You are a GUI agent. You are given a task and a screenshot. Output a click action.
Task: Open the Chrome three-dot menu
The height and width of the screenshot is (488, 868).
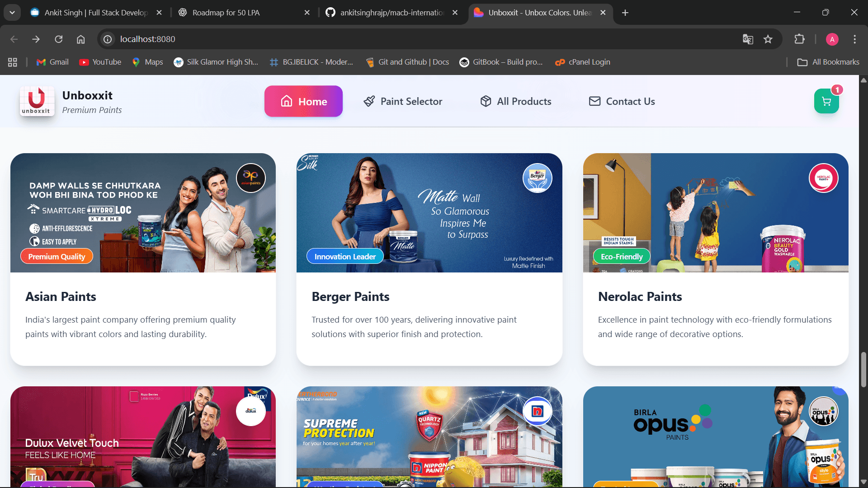[854, 39]
